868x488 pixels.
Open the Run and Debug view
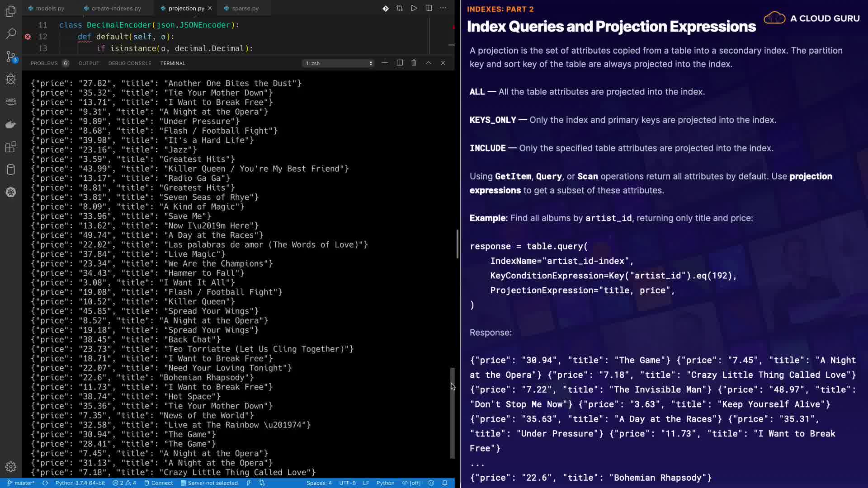pyautogui.click(x=11, y=79)
